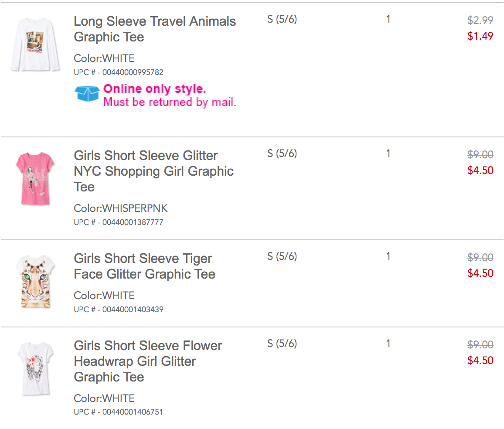The height and width of the screenshot is (429, 504).
Task: Click the 'Online only style.' notice
Action: (155, 89)
